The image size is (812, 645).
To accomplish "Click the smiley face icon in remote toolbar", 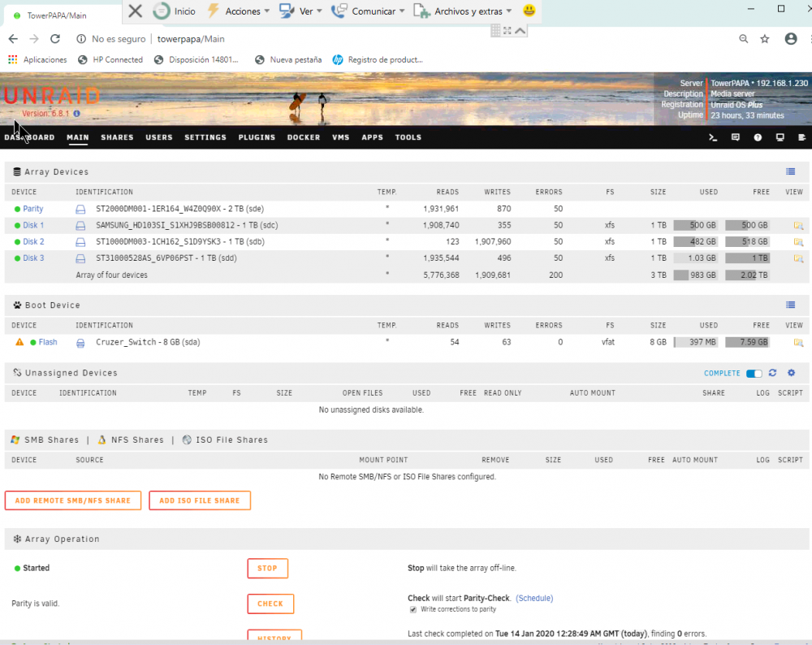I will (x=529, y=11).
